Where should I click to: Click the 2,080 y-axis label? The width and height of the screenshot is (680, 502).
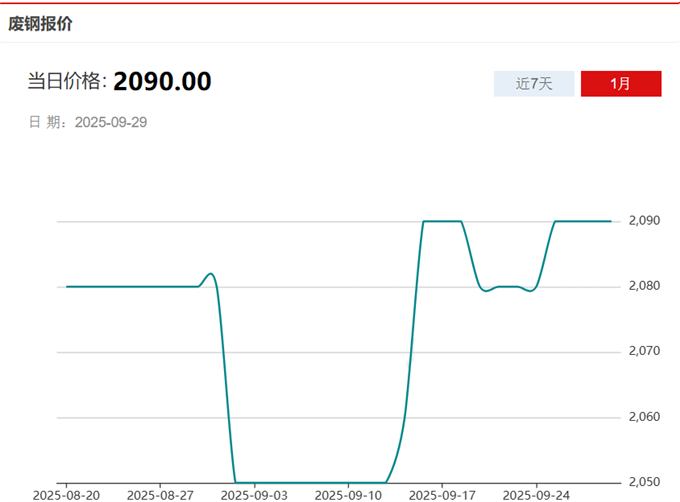click(645, 286)
